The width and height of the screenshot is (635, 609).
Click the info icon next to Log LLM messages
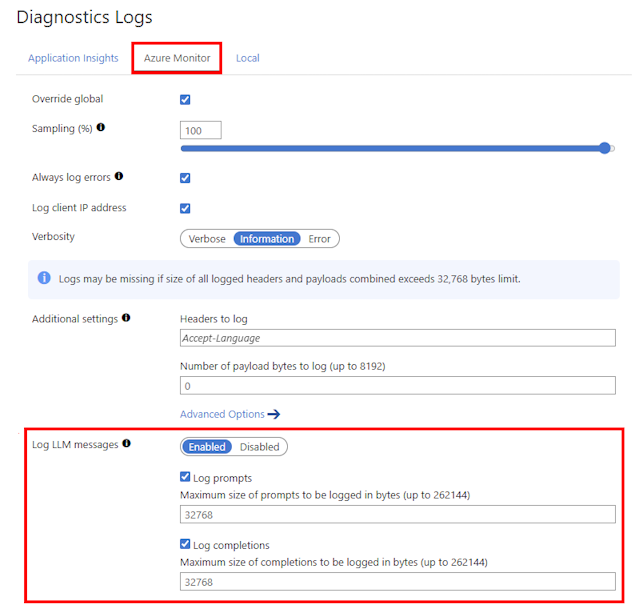pos(127,443)
